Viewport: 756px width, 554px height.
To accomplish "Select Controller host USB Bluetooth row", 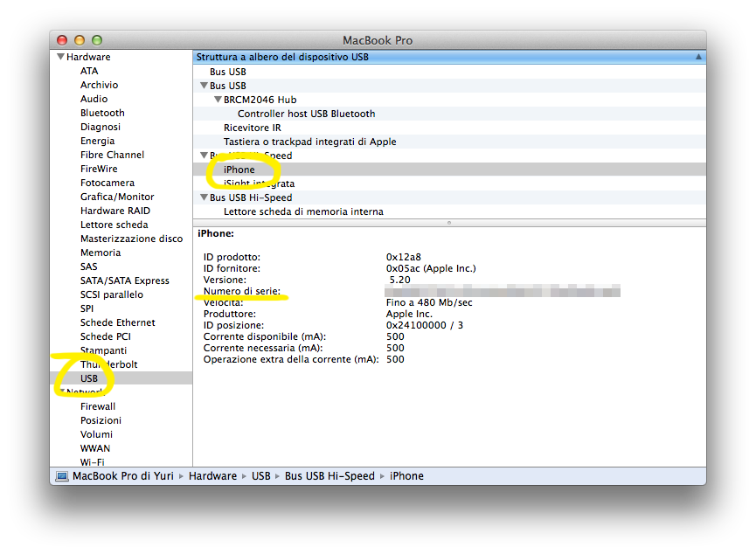I will [449, 114].
